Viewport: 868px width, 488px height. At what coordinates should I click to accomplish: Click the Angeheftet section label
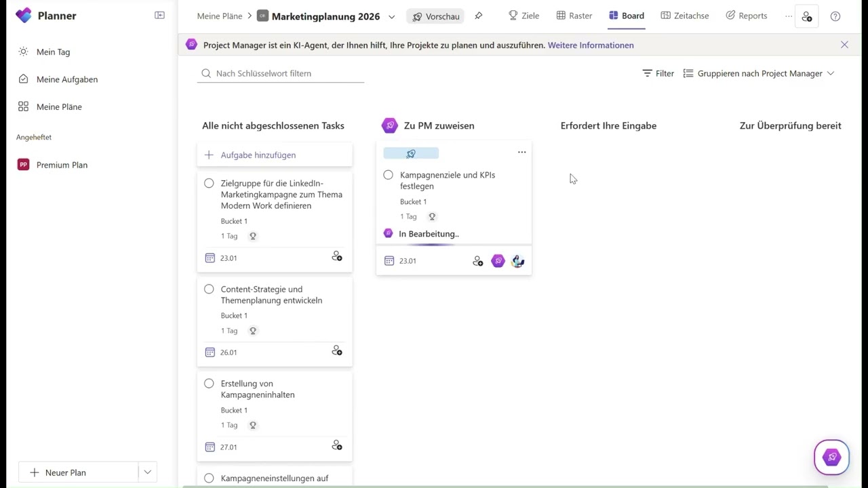pyautogui.click(x=34, y=137)
